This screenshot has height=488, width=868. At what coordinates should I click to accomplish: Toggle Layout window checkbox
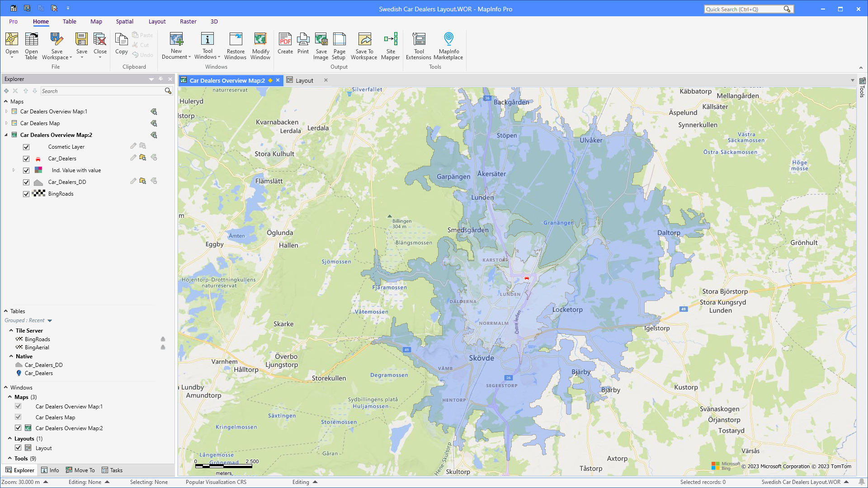18,448
